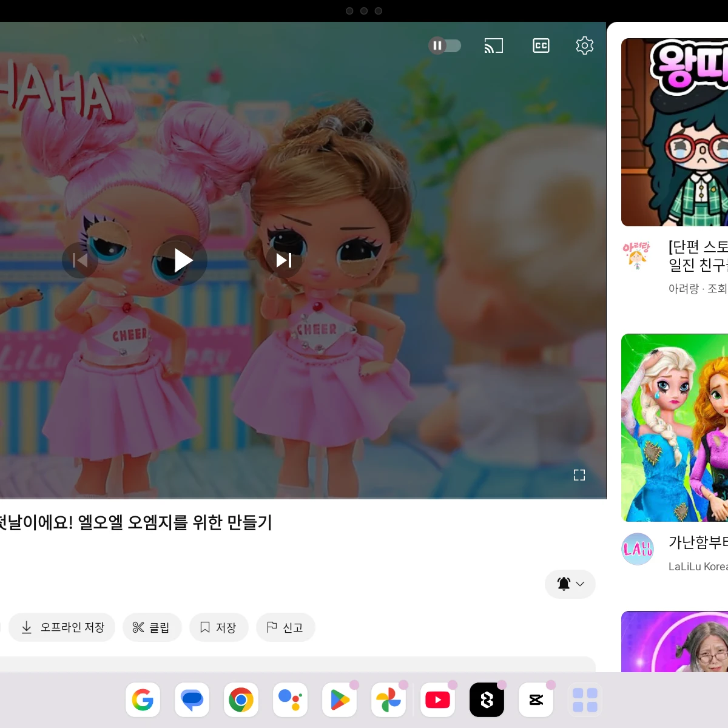728x728 pixels.
Task: Launch Chrome from the dock
Action: point(241,699)
